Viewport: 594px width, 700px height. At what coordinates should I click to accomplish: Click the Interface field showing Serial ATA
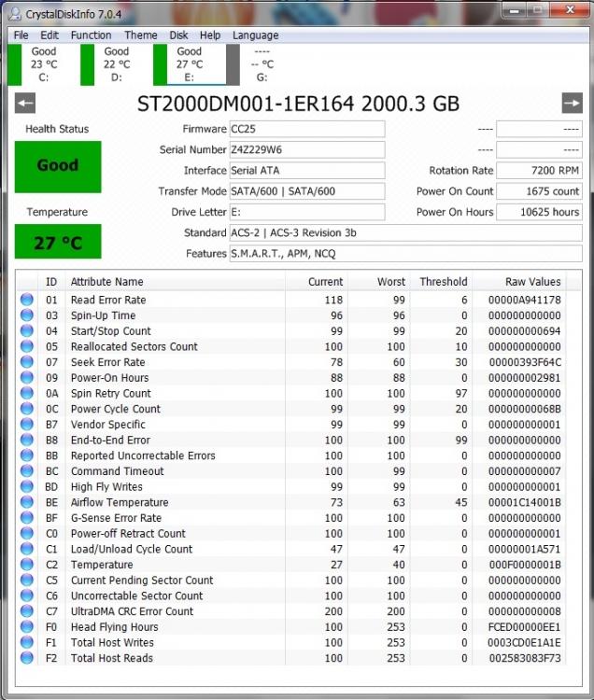[x=307, y=171]
